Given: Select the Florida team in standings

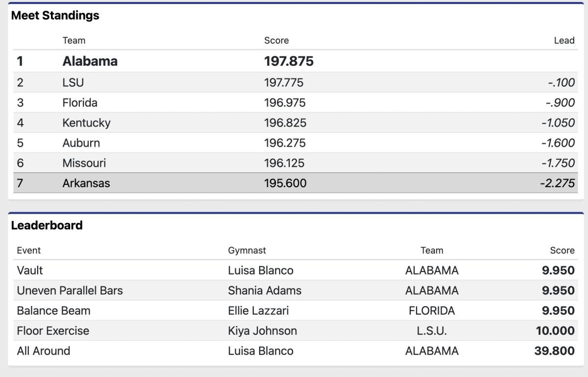Looking at the screenshot, I should 80,102.
